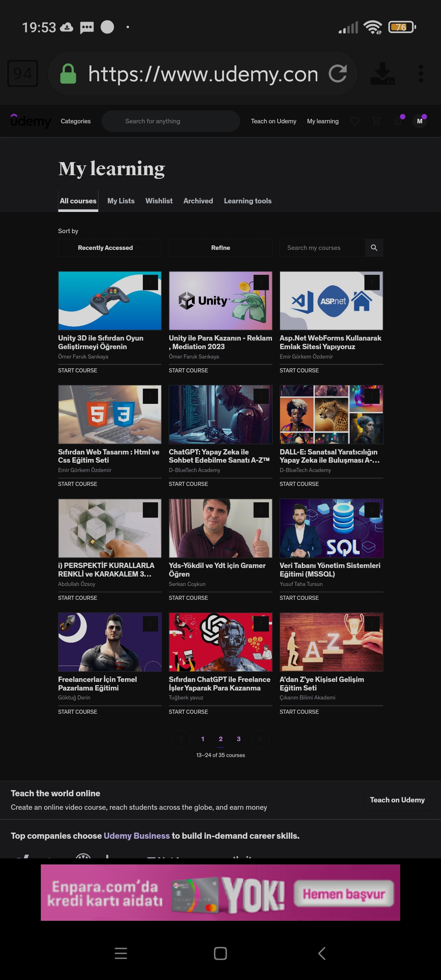The image size is (441, 980).
Task: Open browser downloads icon
Action: [382, 73]
